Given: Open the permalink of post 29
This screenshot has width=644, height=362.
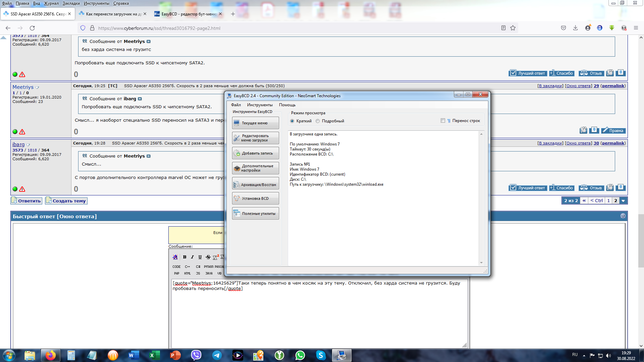Looking at the screenshot, I should coord(613,86).
